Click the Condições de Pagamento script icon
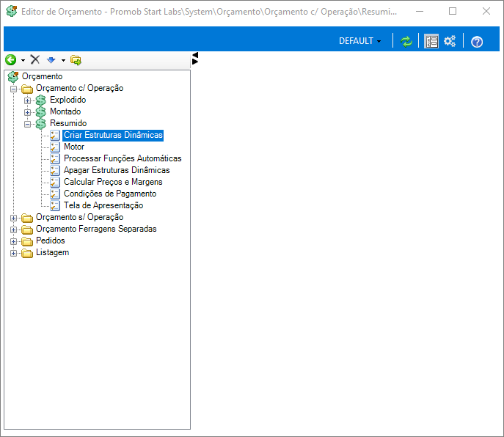This screenshot has width=504, height=437. [55, 194]
